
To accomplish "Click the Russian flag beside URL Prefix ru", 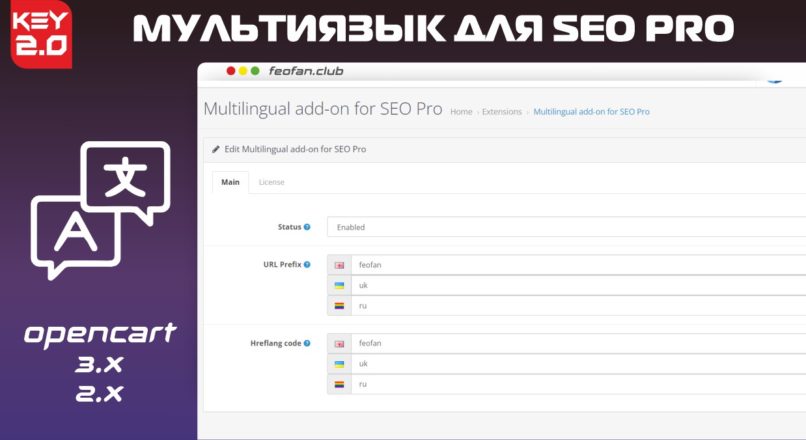I will [x=339, y=306].
